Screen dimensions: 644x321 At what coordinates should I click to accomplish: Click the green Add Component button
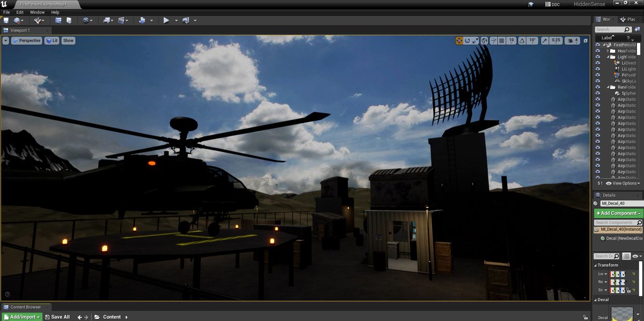(x=617, y=213)
